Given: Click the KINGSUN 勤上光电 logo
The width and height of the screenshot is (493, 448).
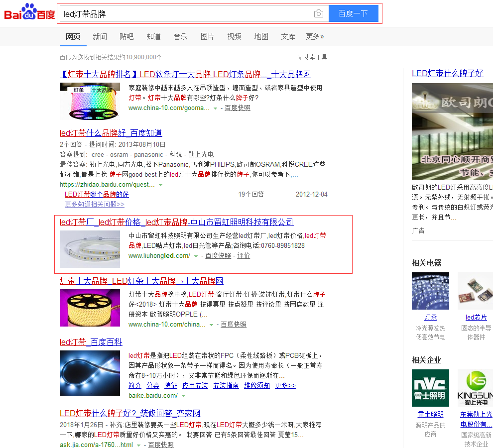Looking at the screenshot, I should [475, 388].
